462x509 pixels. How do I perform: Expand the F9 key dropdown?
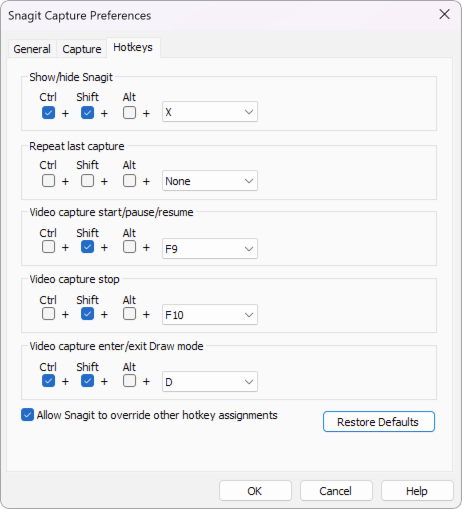(x=210, y=248)
